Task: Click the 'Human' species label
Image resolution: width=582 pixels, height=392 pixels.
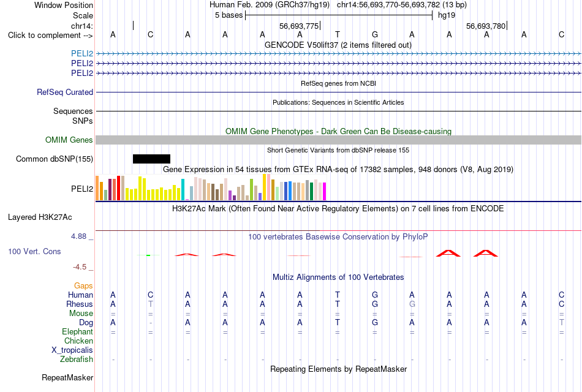Action: (x=80, y=295)
